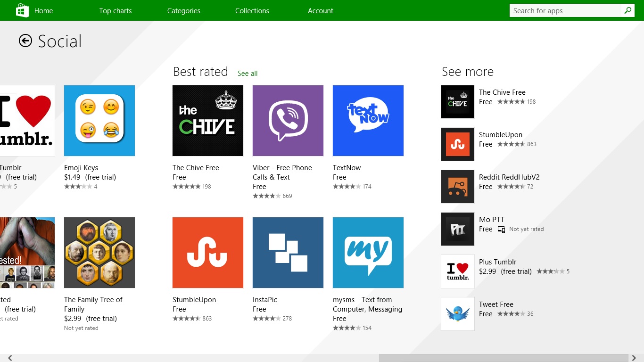Click mysms star rating 154
Screen dimensions: 644x362
coord(352,328)
